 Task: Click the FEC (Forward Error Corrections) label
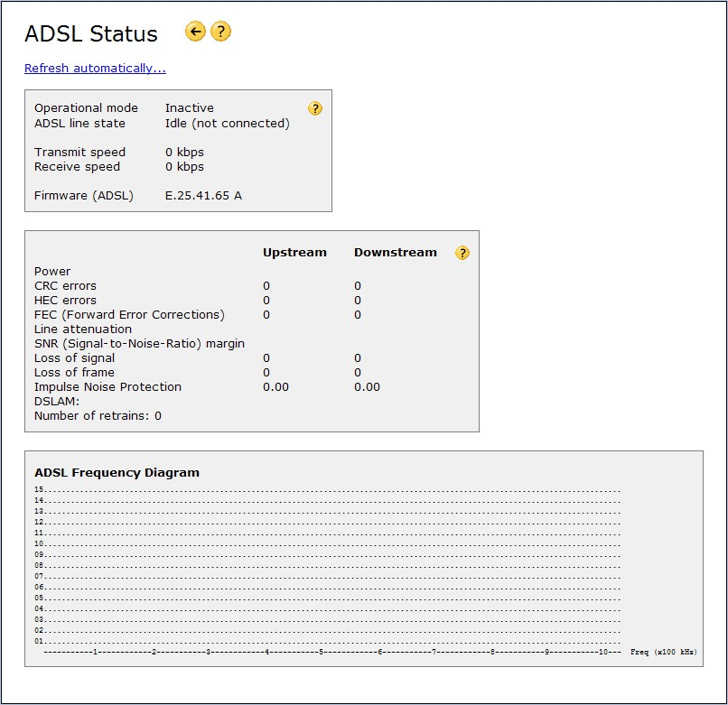tap(129, 315)
